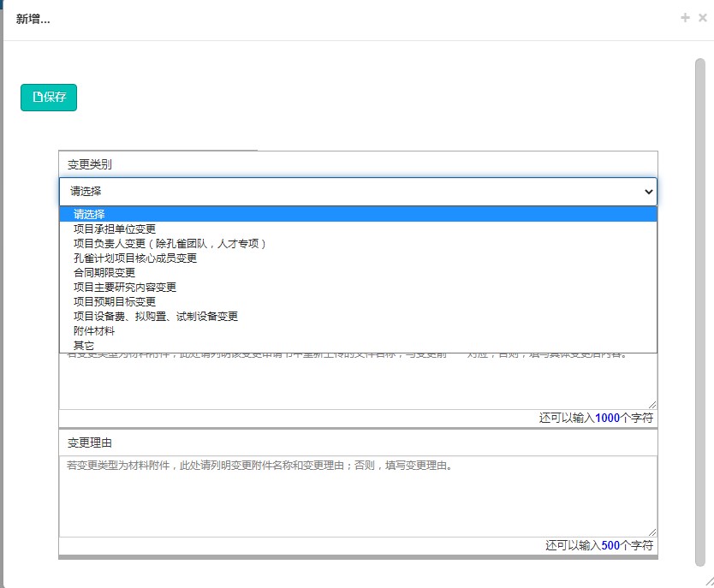
Task: Click resize handle of the 1000-character text area
Action: click(652, 404)
